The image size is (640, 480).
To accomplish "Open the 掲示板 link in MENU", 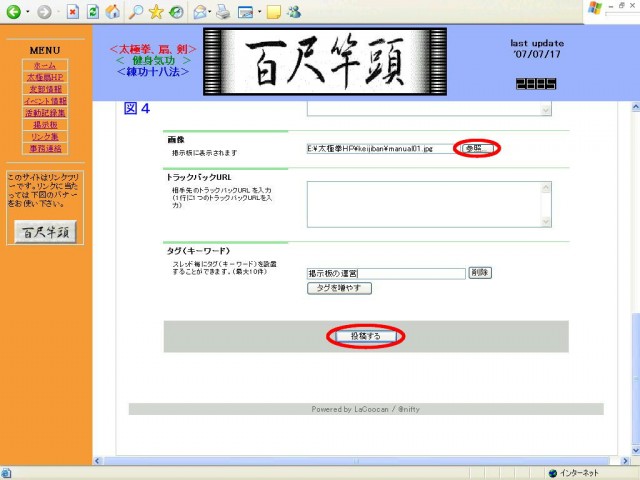I will (x=45, y=125).
